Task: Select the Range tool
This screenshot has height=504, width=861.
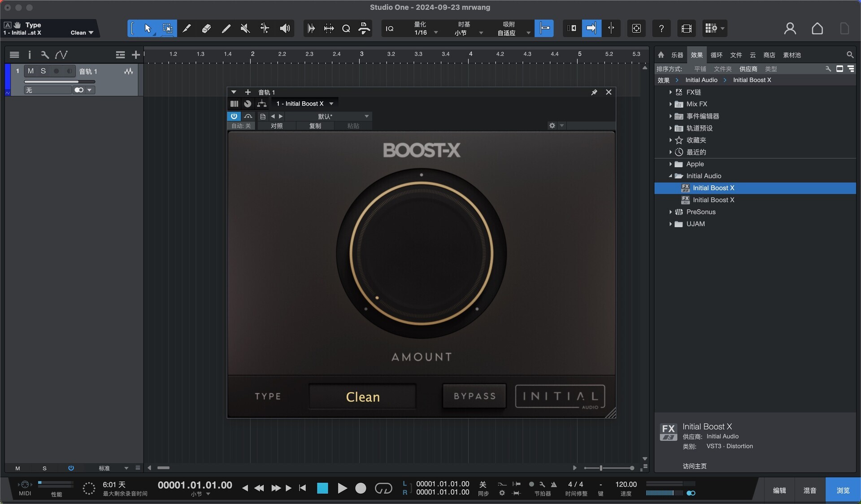Action: 167,28
